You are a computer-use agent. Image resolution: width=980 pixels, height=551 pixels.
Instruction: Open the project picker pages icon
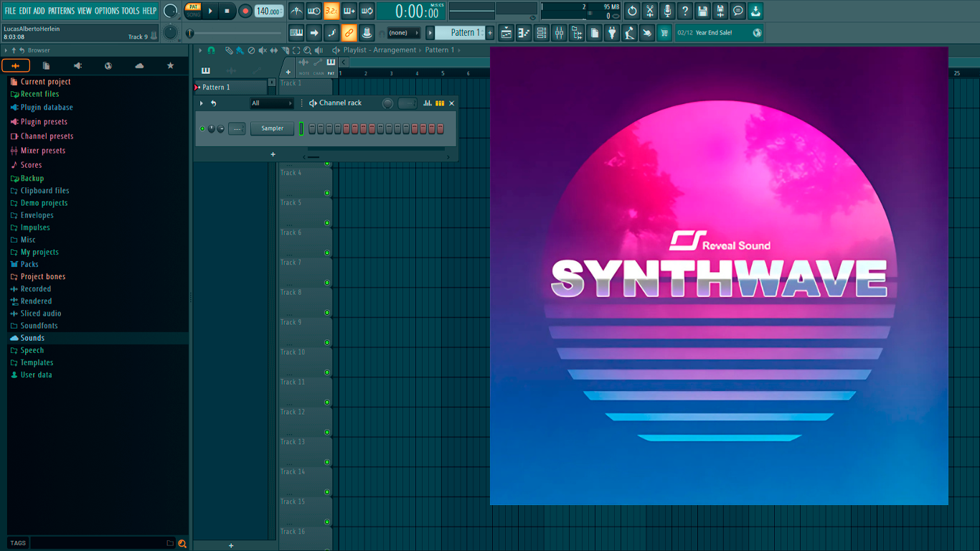(595, 33)
